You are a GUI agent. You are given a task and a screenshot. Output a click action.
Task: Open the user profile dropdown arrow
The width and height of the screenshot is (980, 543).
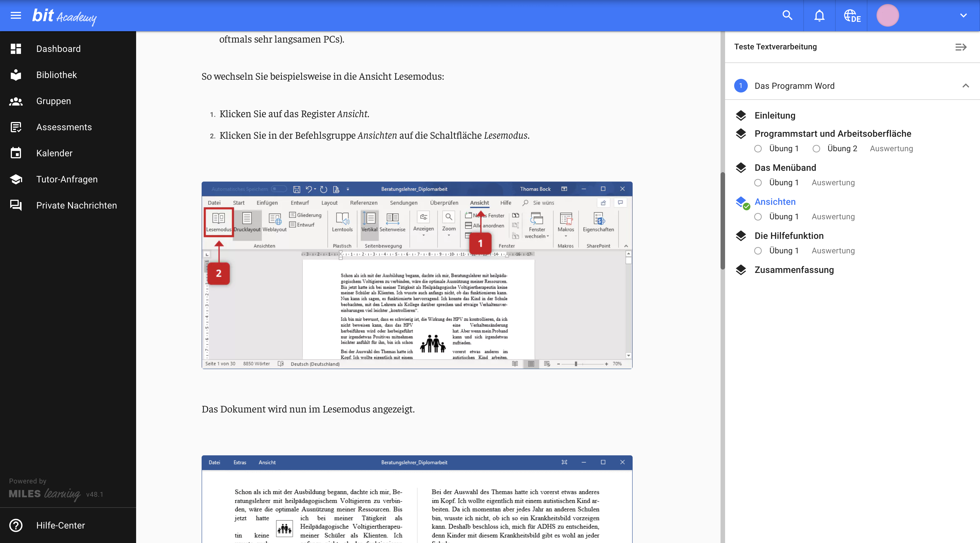963,16
